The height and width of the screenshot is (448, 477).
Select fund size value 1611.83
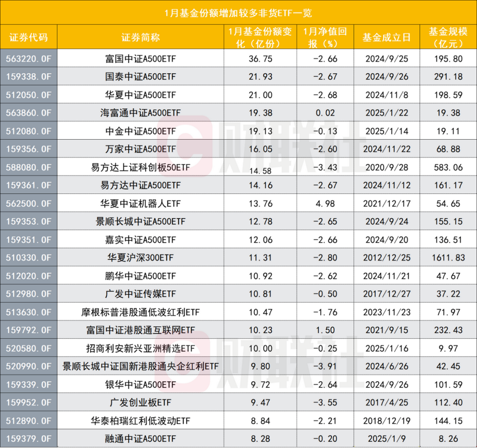[448, 258]
